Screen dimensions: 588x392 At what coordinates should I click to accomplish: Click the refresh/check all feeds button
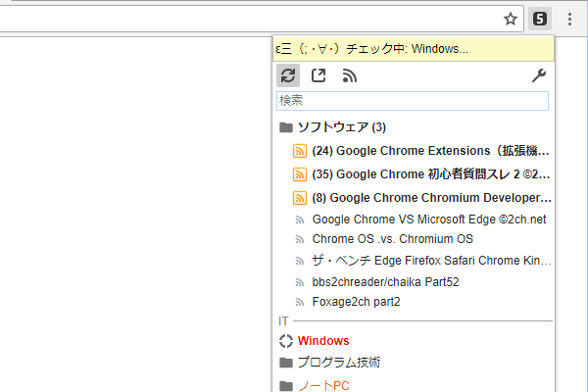point(288,75)
